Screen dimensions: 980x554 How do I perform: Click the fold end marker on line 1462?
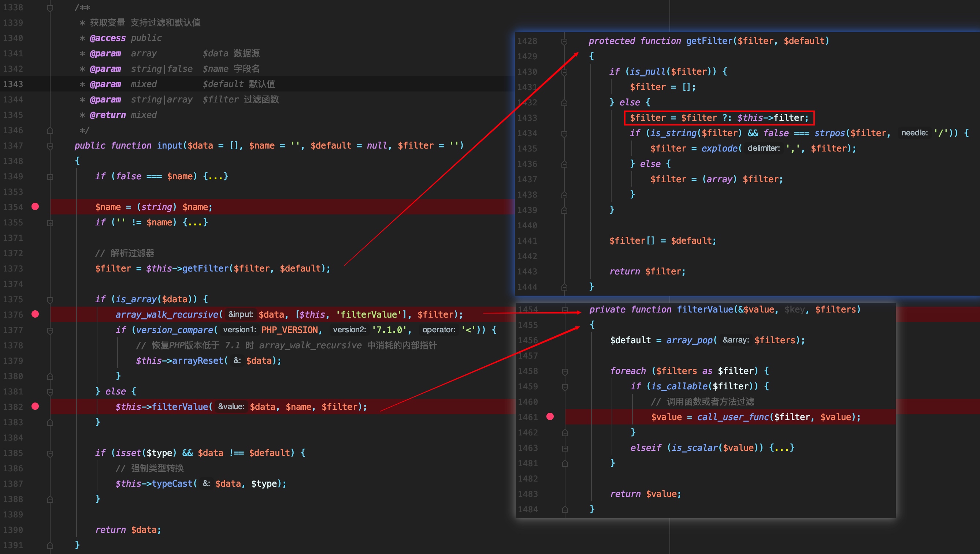pyautogui.click(x=565, y=433)
